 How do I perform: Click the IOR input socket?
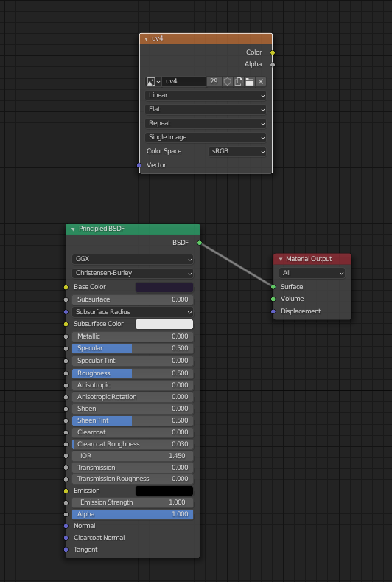pos(66,456)
